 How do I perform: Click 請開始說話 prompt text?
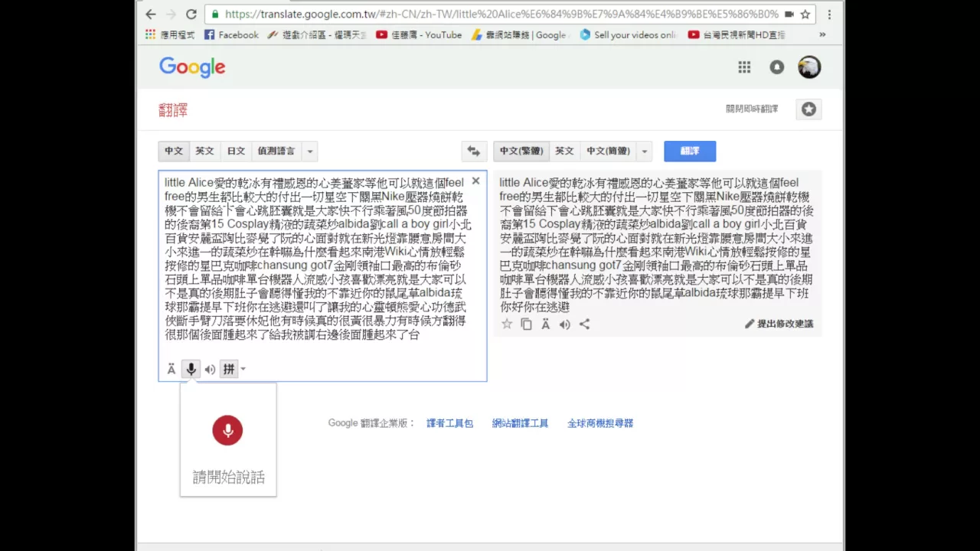228,477
